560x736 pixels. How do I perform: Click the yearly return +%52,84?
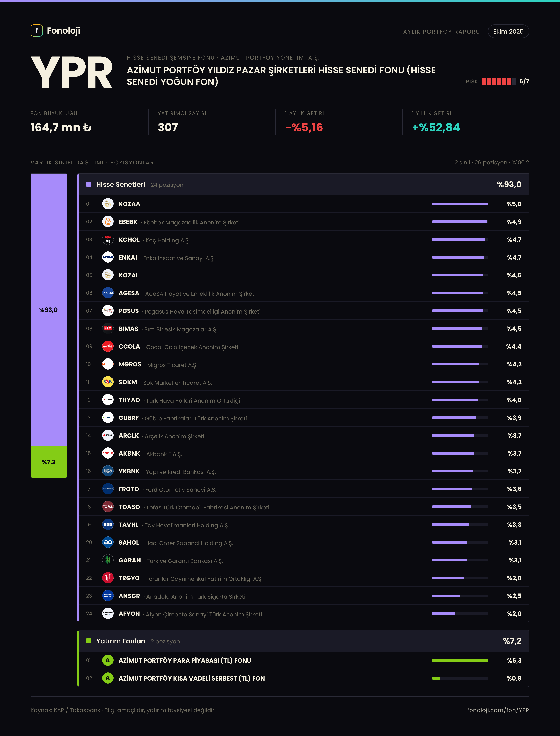tap(436, 127)
